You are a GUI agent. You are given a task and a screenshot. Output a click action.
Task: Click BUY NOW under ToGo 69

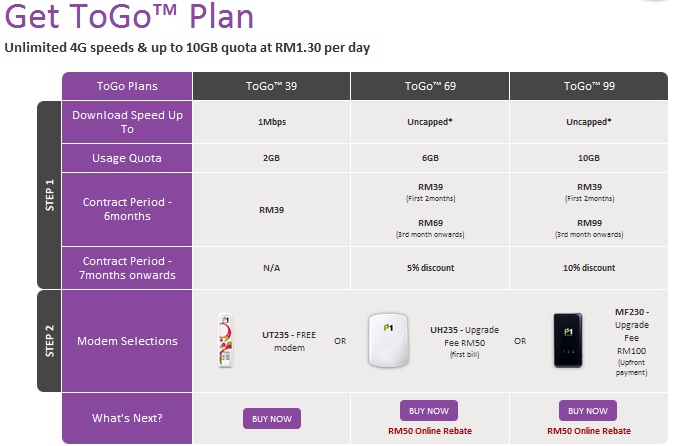[x=429, y=411]
